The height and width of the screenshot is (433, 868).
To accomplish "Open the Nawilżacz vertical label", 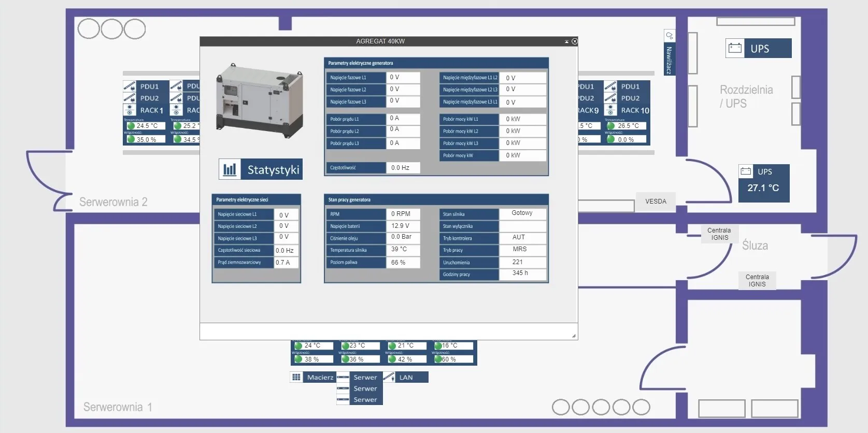I will 669,60.
